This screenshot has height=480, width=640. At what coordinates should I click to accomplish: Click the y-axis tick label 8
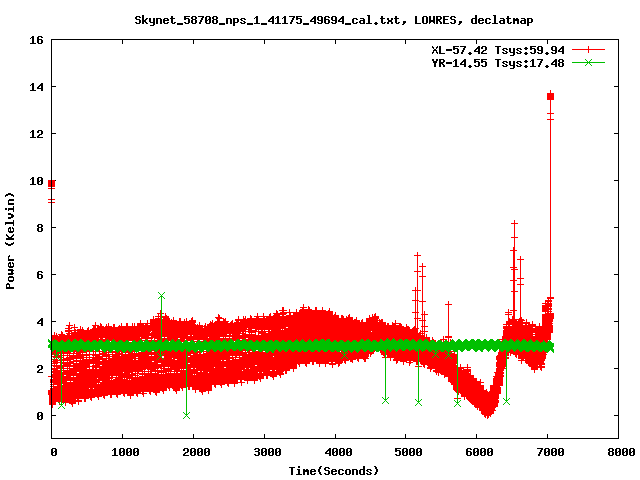[40, 228]
